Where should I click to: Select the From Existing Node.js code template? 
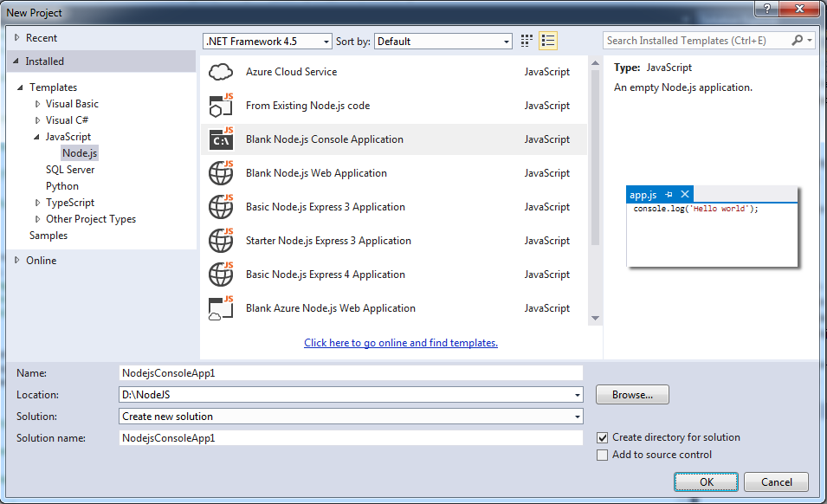221,106
